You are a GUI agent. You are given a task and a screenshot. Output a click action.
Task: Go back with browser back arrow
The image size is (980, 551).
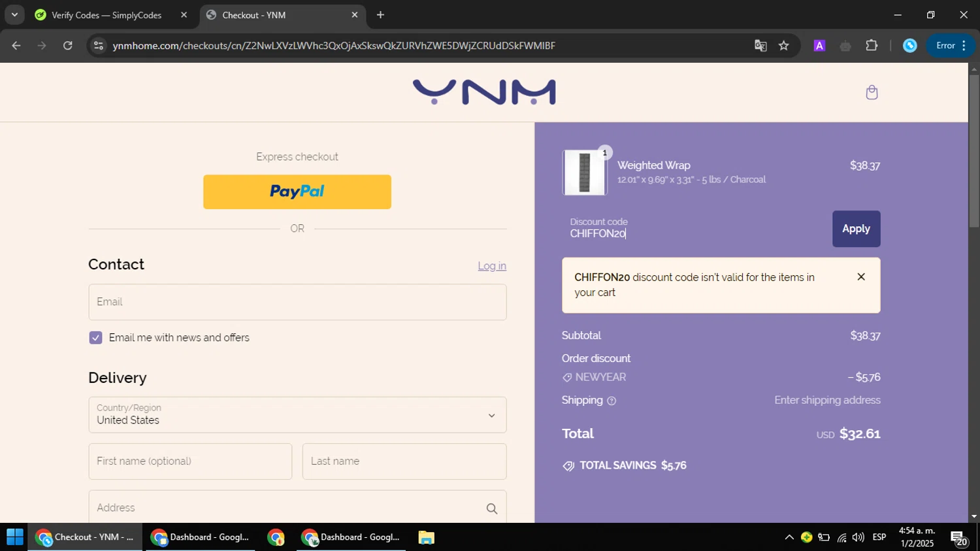coord(16,46)
